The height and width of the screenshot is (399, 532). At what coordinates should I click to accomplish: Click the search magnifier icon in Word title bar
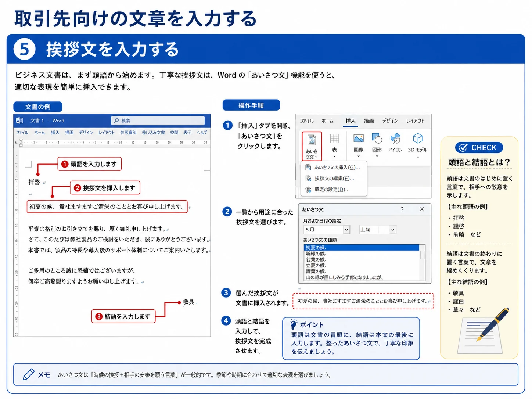coord(116,121)
